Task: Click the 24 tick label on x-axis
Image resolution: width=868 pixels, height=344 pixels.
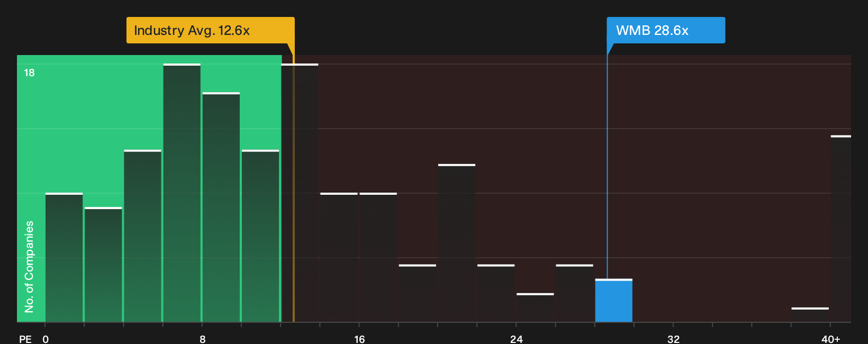Action: 517,339
